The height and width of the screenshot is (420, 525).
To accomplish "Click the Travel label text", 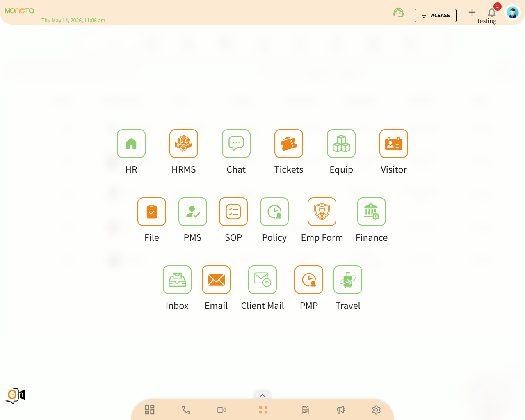I will pos(348,306).
